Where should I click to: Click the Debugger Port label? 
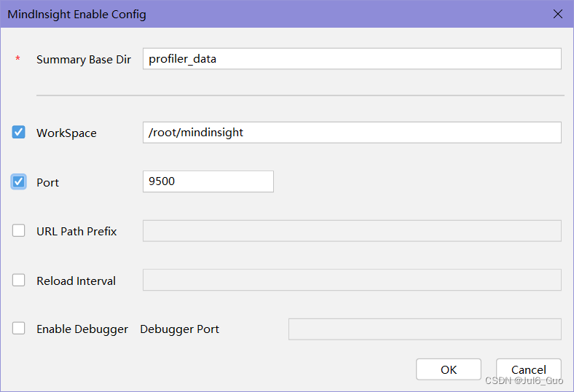(x=179, y=329)
